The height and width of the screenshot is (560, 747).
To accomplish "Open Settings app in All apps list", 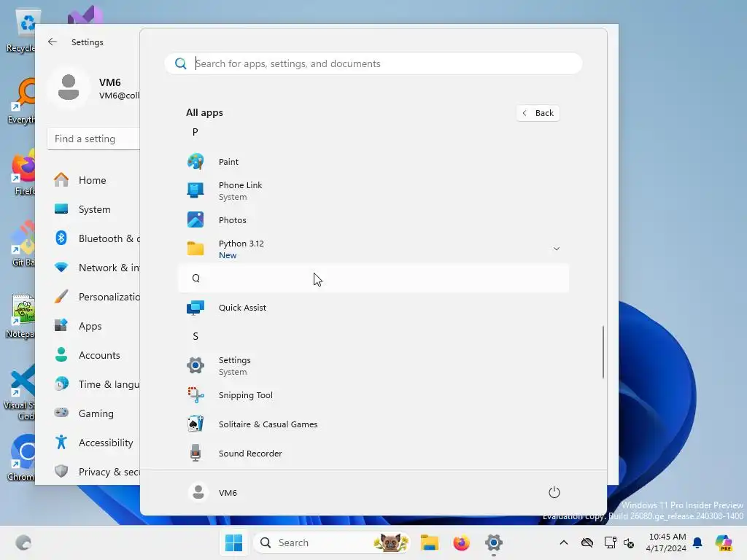I will click(x=373, y=366).
